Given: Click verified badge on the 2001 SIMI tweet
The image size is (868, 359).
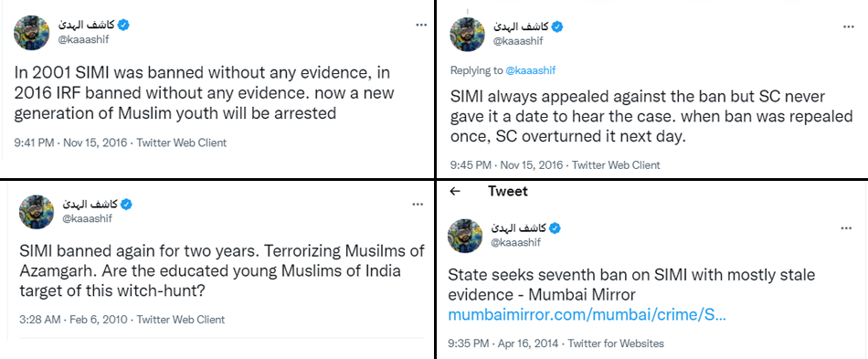Looking at the screenshot, I should (x=124, y=25).
